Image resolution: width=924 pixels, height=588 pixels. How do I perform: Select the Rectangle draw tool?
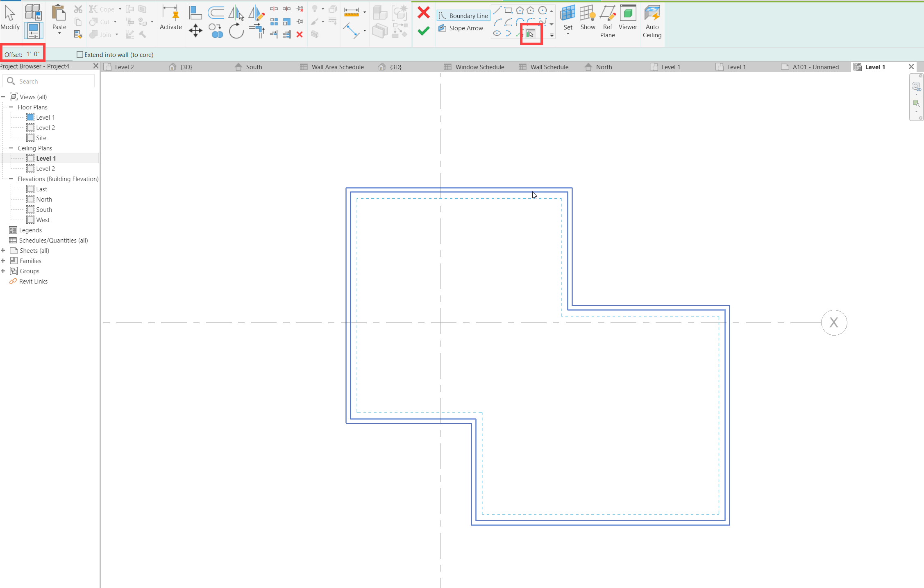[x=508, y=10]
